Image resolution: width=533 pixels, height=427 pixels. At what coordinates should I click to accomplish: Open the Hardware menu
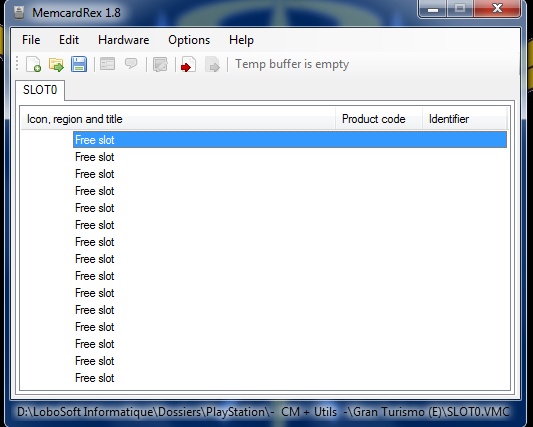pos(124,40)
